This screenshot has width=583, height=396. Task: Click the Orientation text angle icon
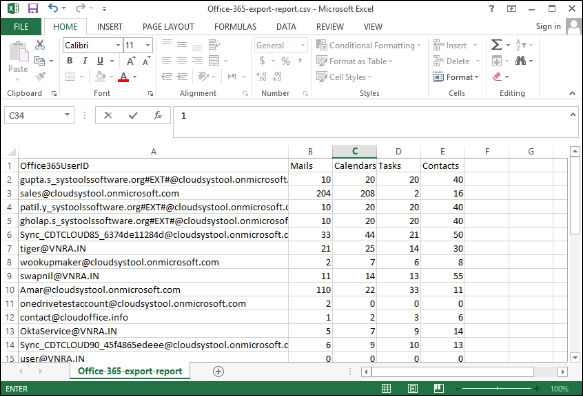(203, 76)
